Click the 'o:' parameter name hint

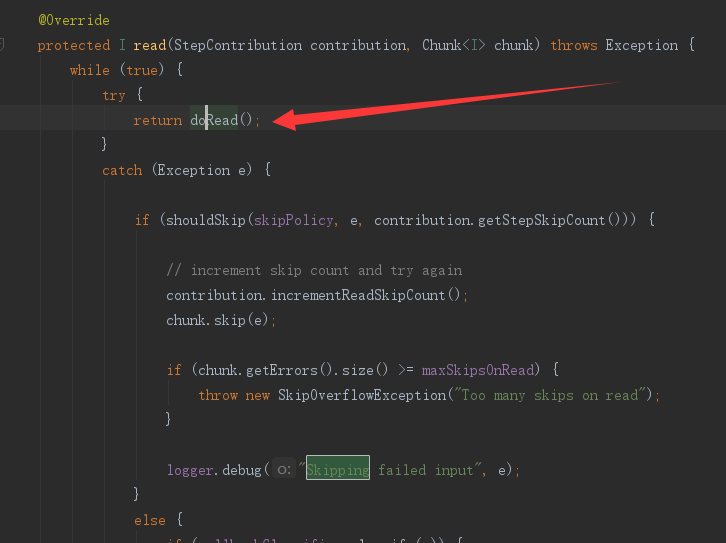click(284, 470)
